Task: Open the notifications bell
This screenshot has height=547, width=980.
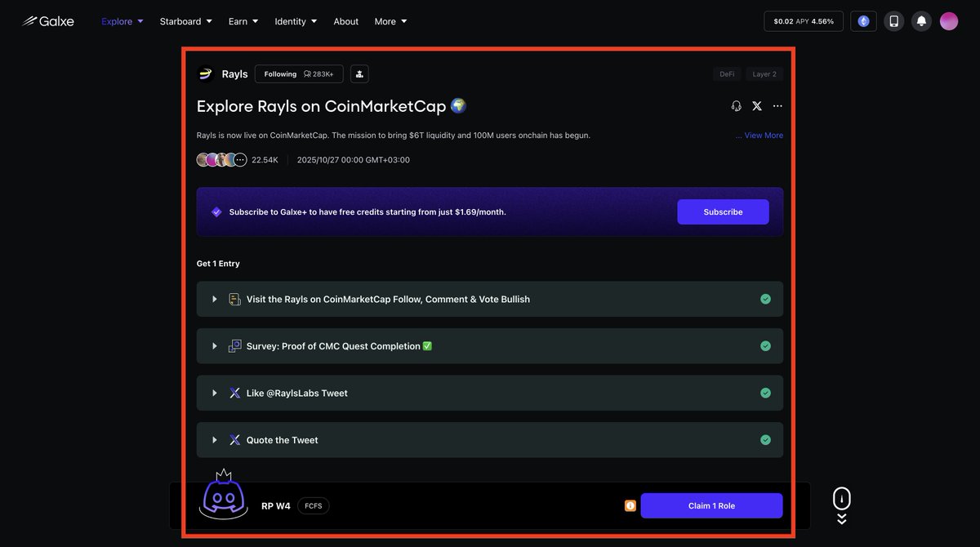Action: pos(921,21)
